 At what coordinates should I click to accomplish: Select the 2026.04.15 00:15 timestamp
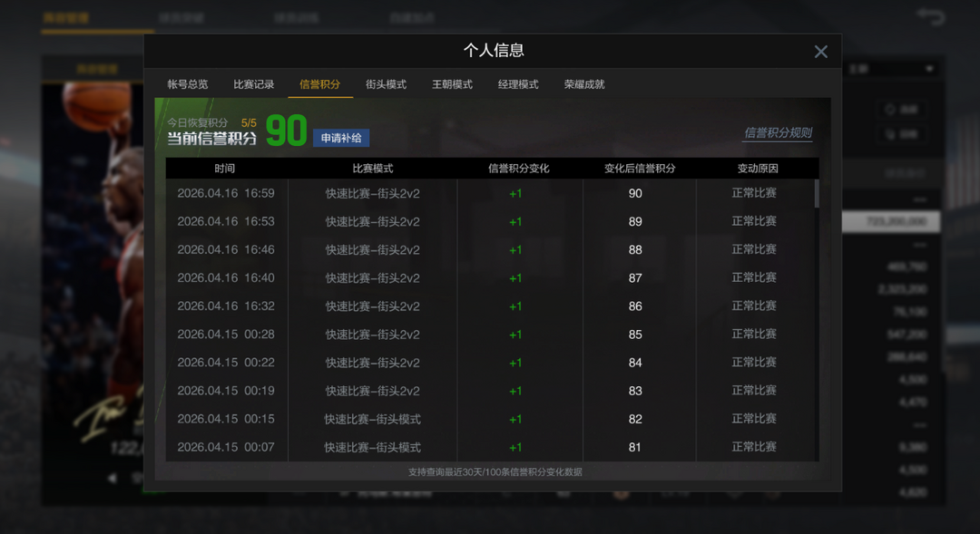click(x=226, y=419)
